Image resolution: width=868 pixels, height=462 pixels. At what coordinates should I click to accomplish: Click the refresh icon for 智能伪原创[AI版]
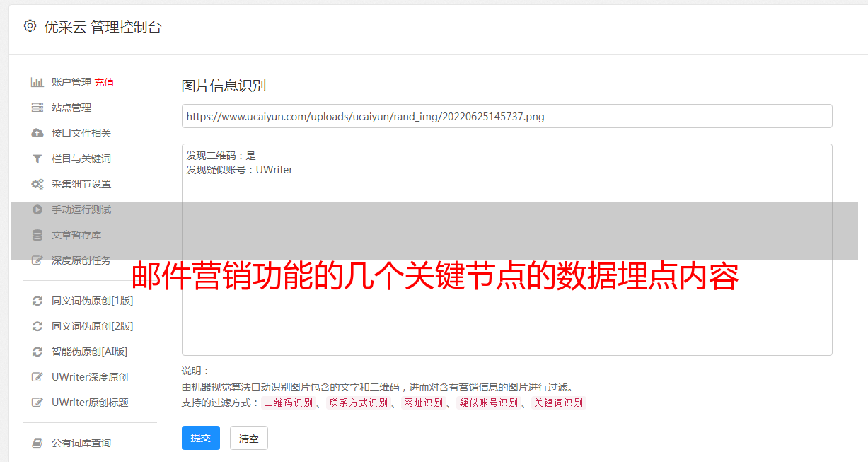pyautogui.click(x=37, y=352)
